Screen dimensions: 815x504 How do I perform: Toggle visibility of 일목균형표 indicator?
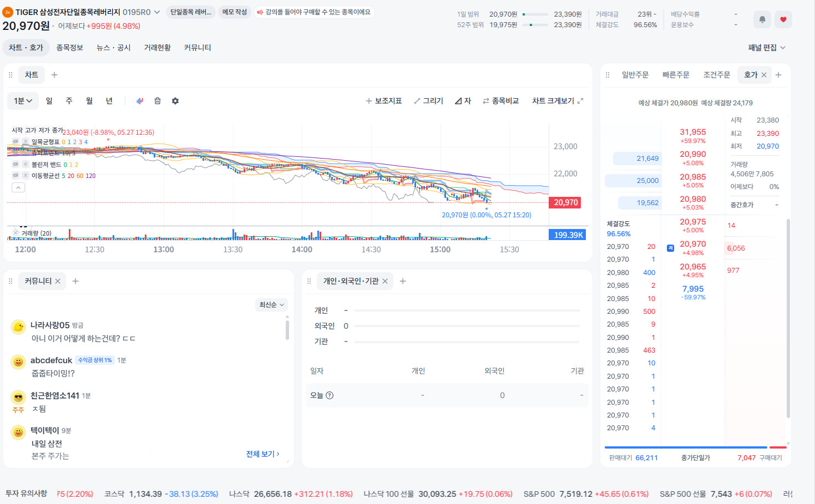16,142
